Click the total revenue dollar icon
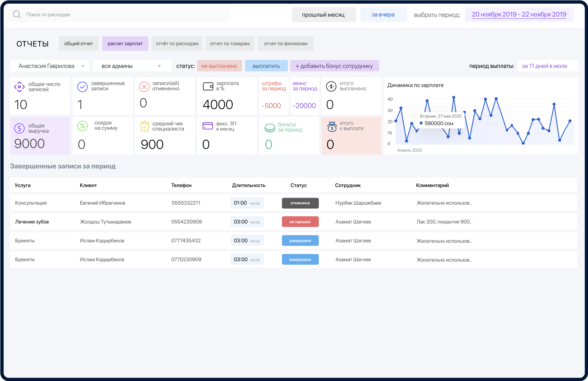Viewport: 588px width, 381px height. [19, 128]
